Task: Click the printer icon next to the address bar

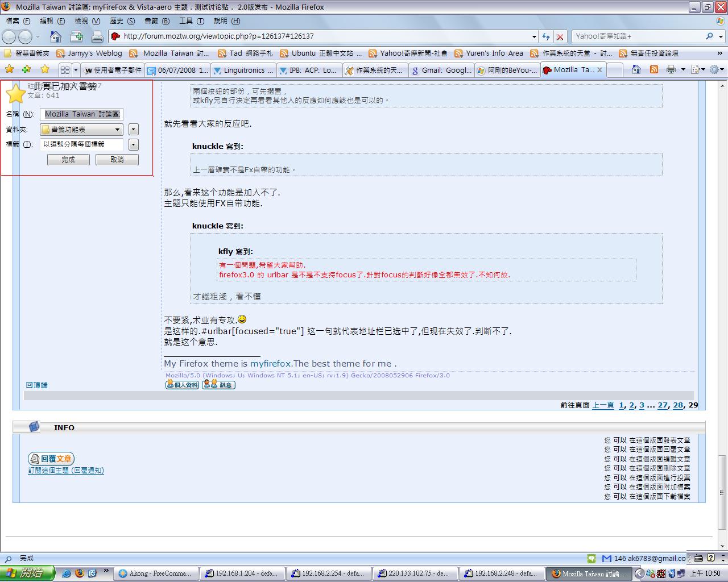Action: coord(97,37)
